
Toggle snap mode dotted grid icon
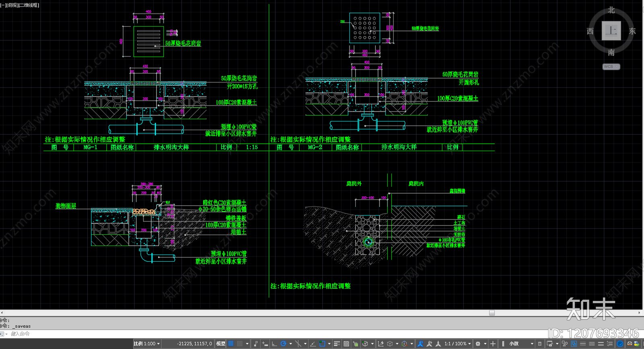240,344
